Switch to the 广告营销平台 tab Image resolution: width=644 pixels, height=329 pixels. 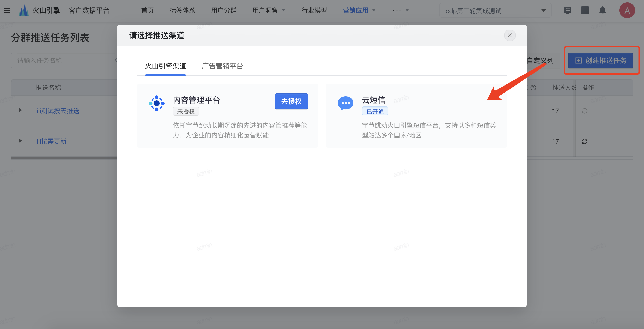[222, 66]
